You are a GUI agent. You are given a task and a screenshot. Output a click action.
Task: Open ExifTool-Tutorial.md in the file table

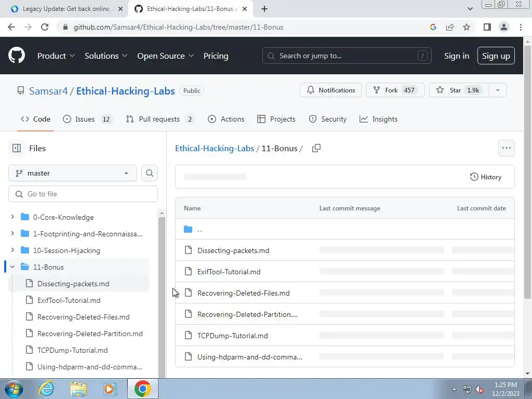point(229,272)
